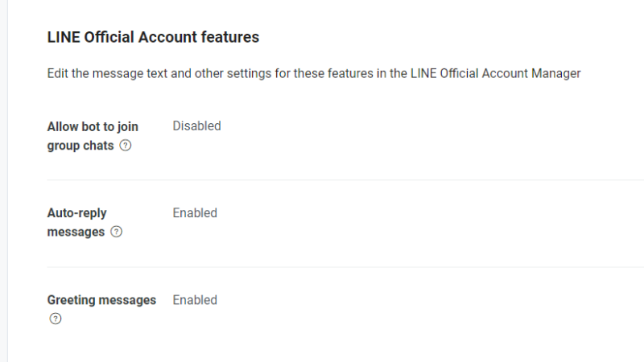Click the 'Auto-reply' label text
Screen dimensions: 644x362
[x=76, y=213]
